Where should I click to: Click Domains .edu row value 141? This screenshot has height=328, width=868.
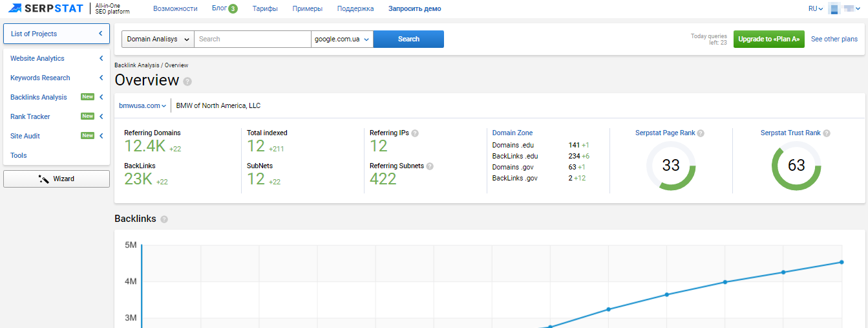(x=574, y=145)
